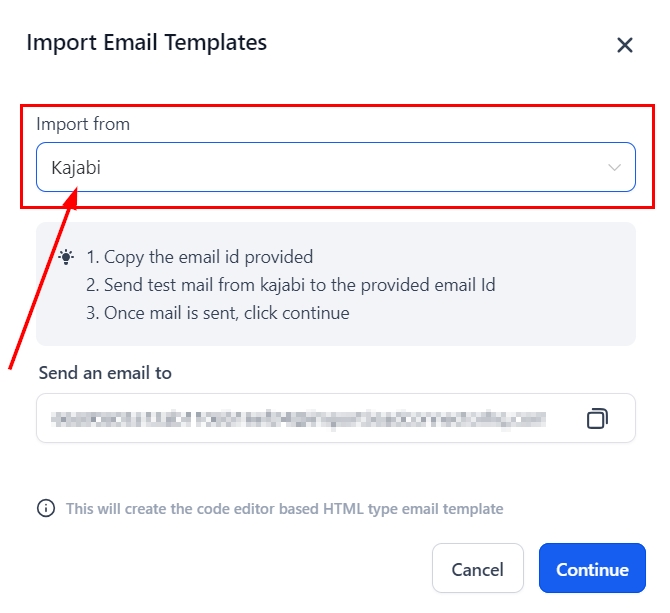The image size is (670, 613).
Task: Select the Kajabi value text
Action: pyautogui.click(x=76, y=168)
